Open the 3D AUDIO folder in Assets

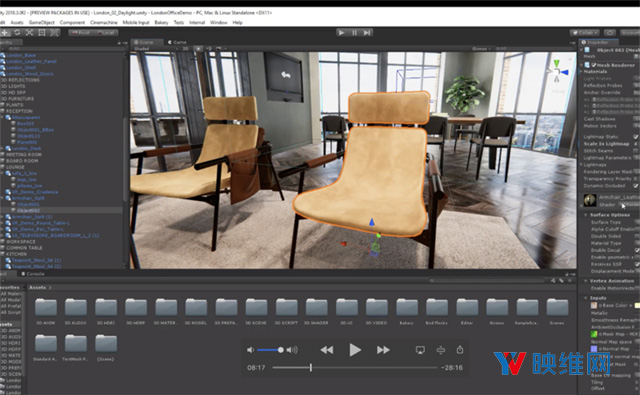coord(76,311)
